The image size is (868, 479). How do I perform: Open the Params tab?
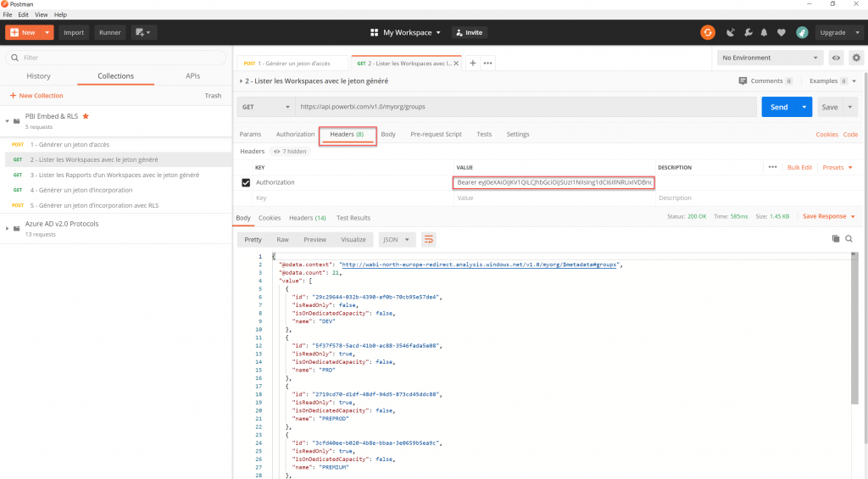250,134
